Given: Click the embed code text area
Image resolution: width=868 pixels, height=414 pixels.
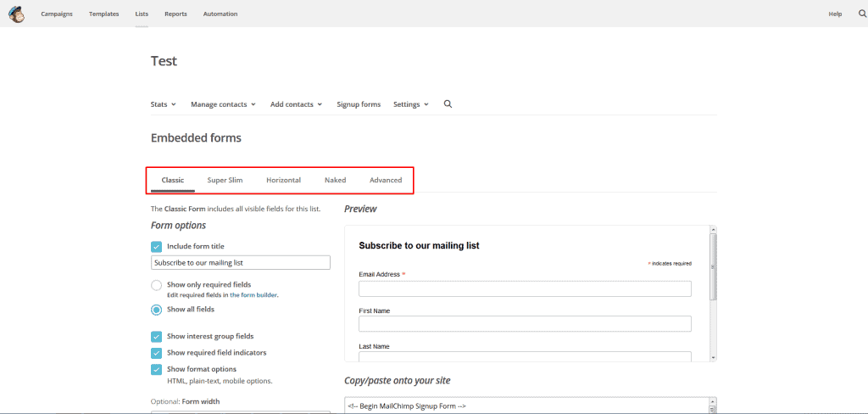Looking at the screenshot, I should (x=526, y=406).
